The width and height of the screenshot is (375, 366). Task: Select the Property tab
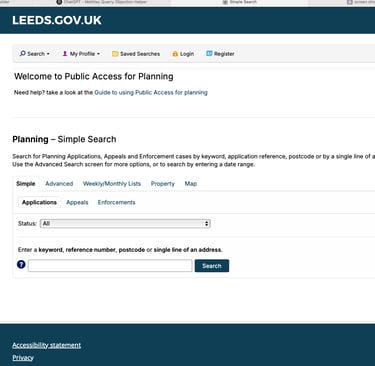tap(163, 184)
